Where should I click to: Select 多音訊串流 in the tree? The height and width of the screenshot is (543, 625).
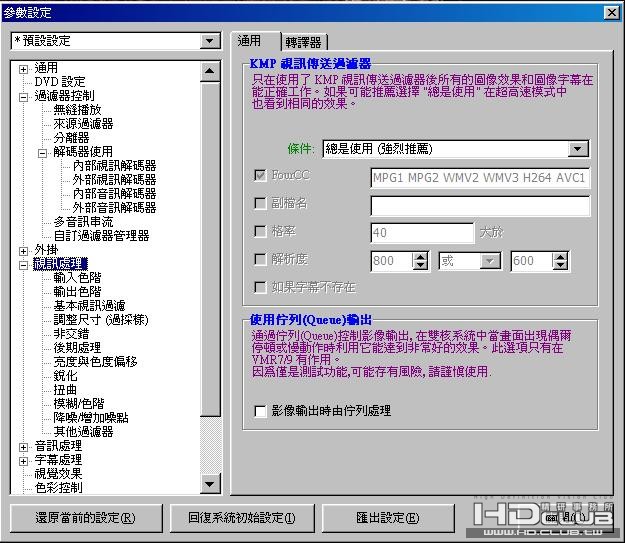(x=83, y=222)
